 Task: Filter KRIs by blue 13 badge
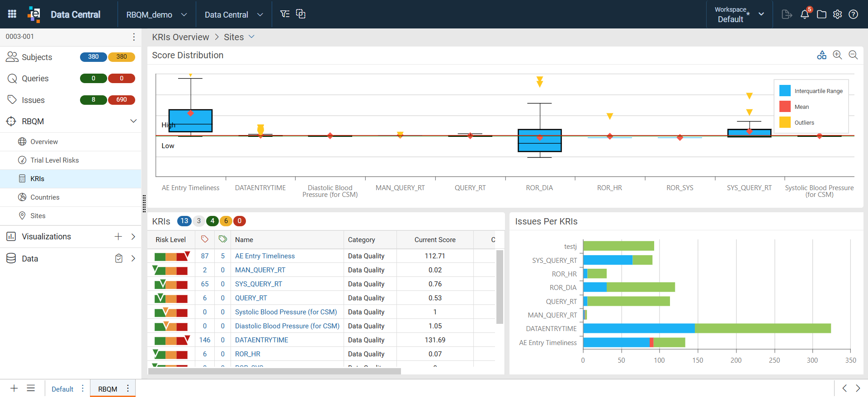pos(184,221)
